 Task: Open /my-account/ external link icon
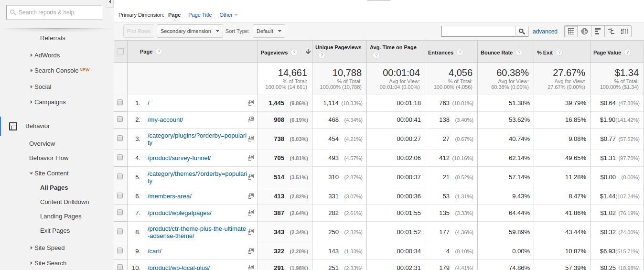click(251, 119)
